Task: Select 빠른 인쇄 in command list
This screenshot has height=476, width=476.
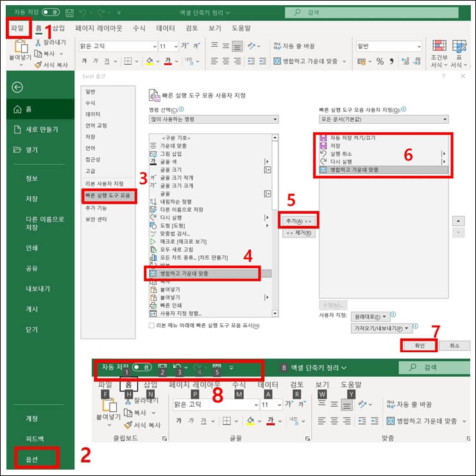Action: [x=210, y=305]
